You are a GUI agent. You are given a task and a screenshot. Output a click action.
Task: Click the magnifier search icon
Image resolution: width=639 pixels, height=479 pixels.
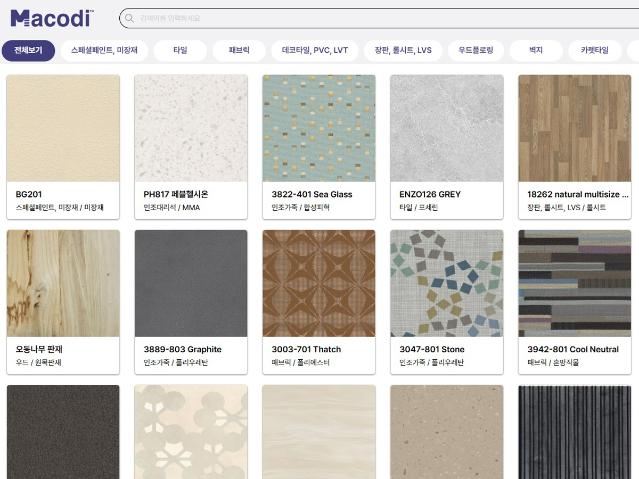click(130, 18)
